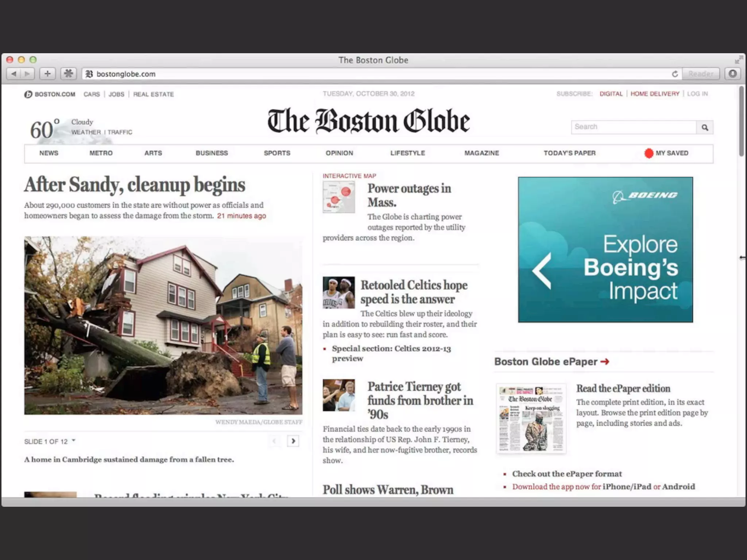Screen dimensions: 747x560
Task: Click into the Search text field
Action: point(633,127)
